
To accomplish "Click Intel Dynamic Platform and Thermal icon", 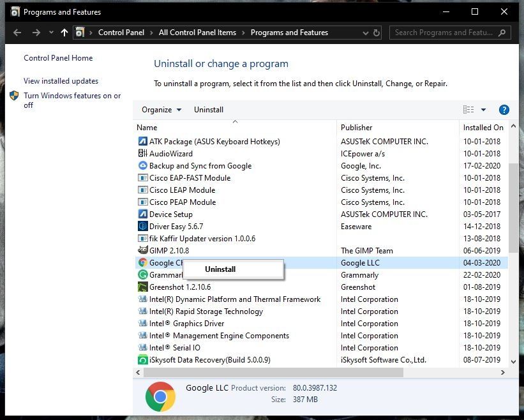I will pos(143,299).
